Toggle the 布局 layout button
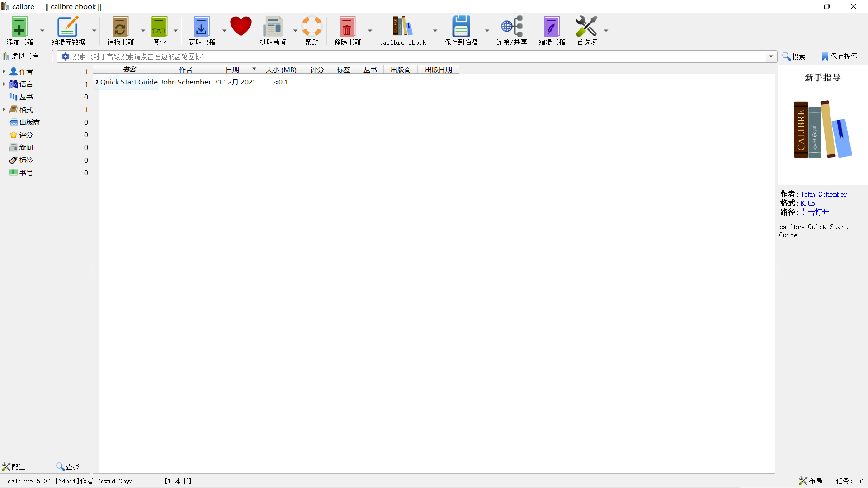This screenshot has height=488, width=868. (x=811, y=481)
